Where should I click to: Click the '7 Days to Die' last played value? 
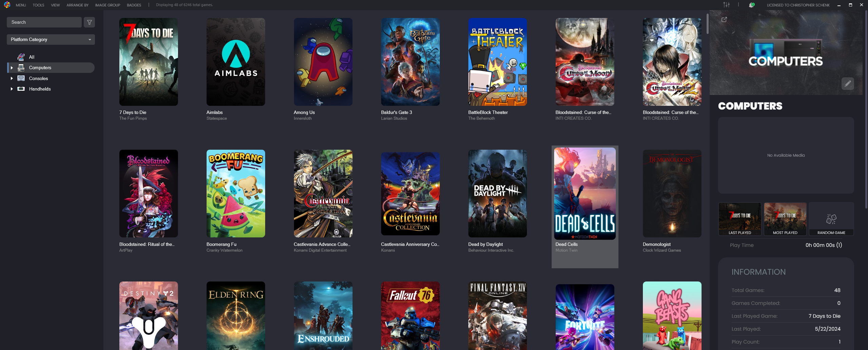pos(824,316)
